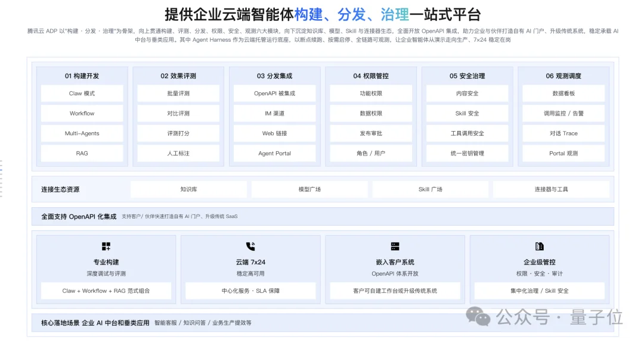Image resolution: width=644 pixels, height=343 pixels.
Task: Click the building icon above 企业级管控
Action: tap(539, 246)
